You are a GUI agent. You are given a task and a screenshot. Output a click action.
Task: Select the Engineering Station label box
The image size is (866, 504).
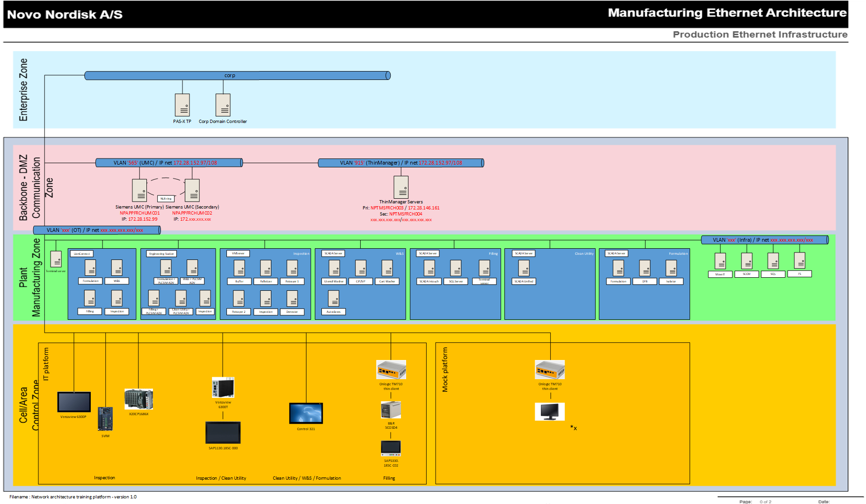pyautogui.click(x=161, y=254)
